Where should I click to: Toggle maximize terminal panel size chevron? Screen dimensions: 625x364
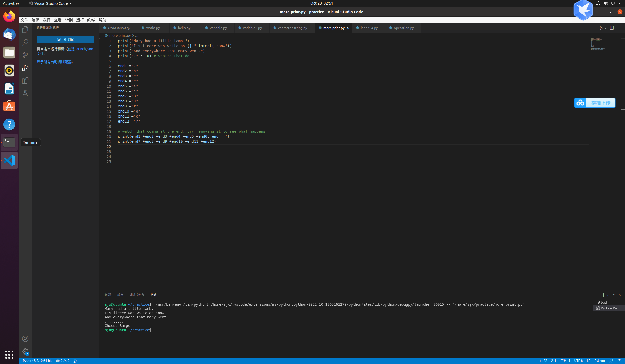(x=614, y=295)
